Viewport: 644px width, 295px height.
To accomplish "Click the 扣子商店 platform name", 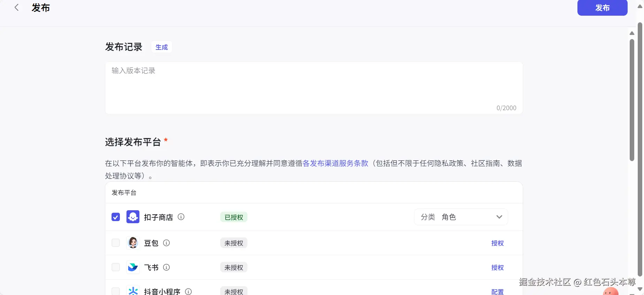I will [x=159, y=217].
